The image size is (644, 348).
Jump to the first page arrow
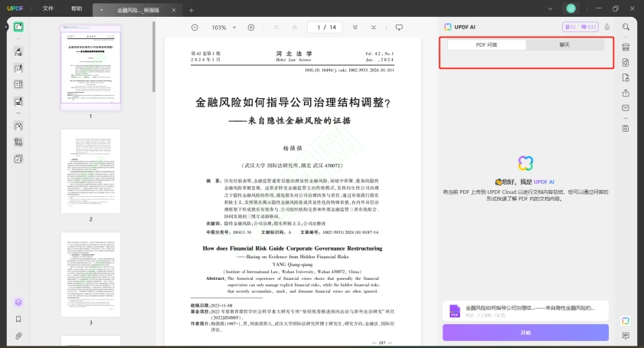click(276, 28)
